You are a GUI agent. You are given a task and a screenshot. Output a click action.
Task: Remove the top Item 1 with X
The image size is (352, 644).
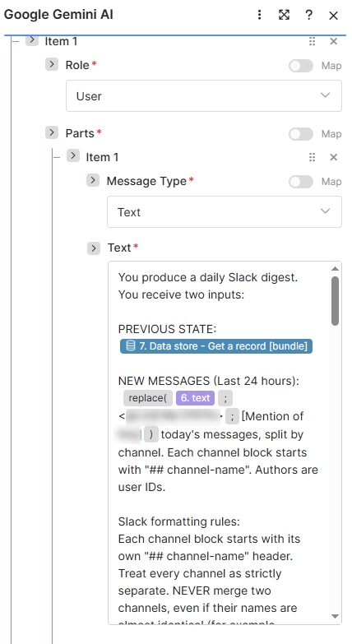(x=334, y=41)
